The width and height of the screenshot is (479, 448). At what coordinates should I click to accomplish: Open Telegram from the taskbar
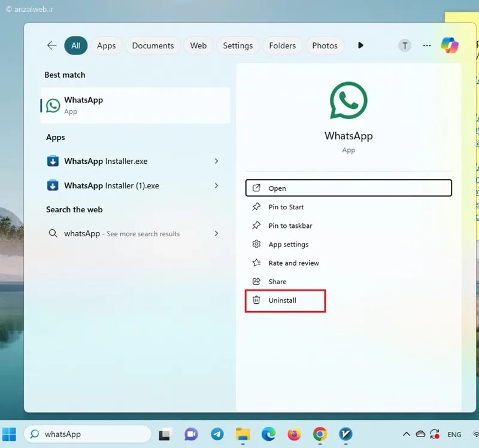[x=217, y=434]
